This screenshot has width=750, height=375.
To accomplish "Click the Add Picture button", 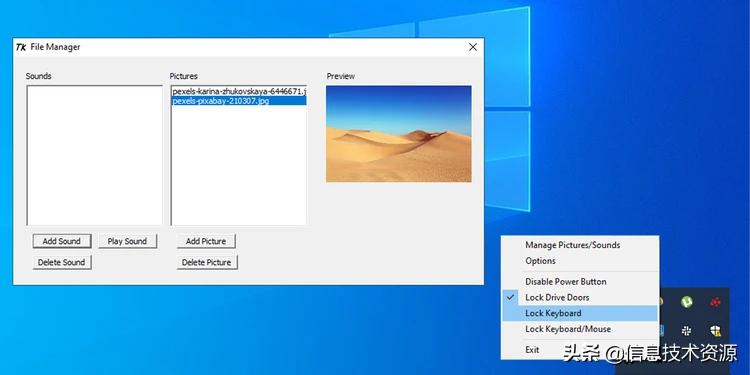I will (206, 241).
